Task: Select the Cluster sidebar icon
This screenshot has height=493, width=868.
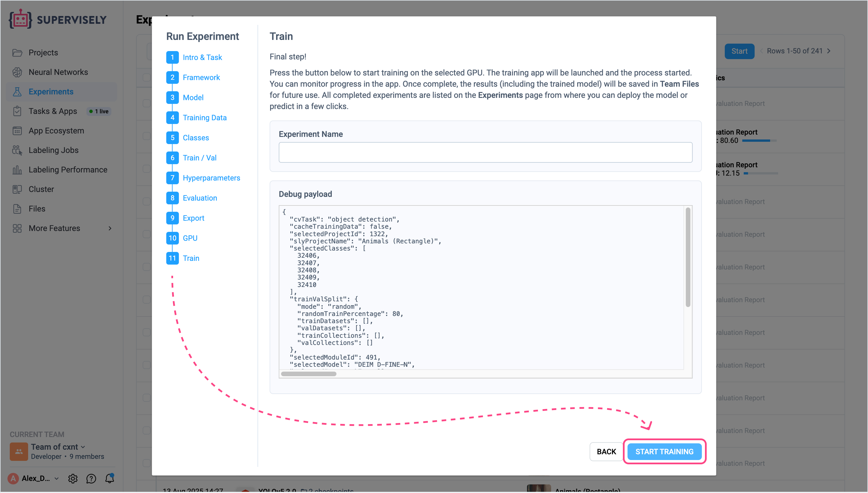Action: coord(17,189)
